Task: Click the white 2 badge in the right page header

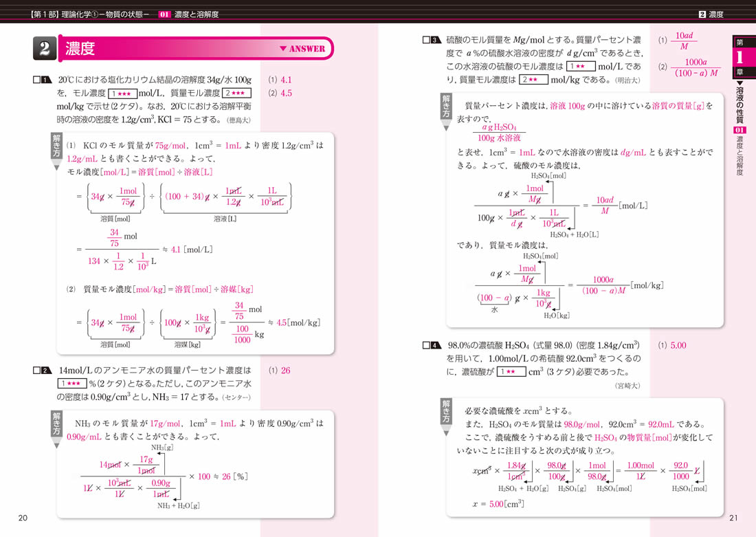Action: [702, 14]
